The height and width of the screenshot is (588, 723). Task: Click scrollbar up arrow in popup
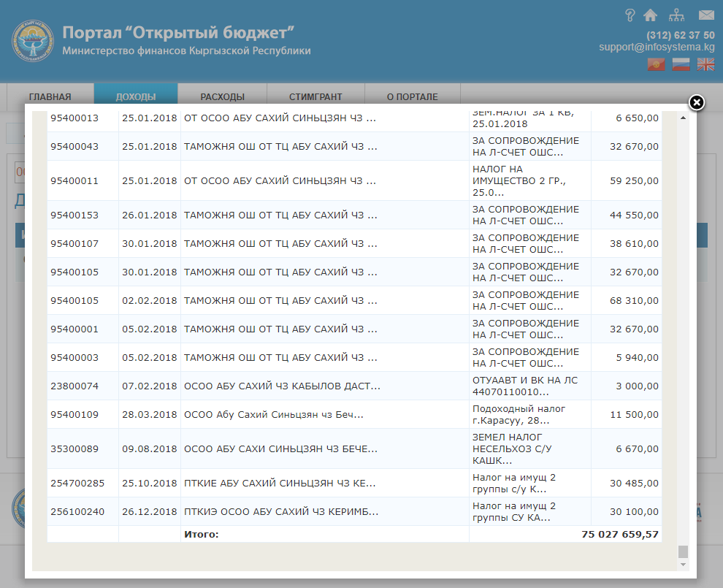(684, 118)
